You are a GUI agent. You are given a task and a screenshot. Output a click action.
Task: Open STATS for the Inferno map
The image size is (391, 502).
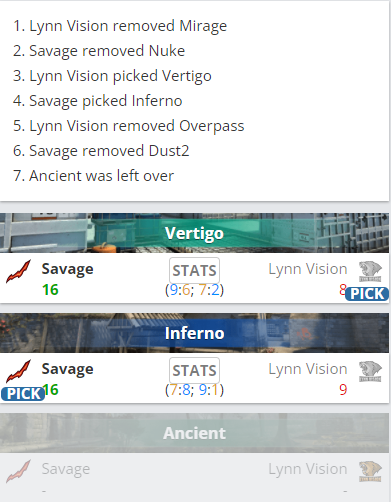(194, 370)
